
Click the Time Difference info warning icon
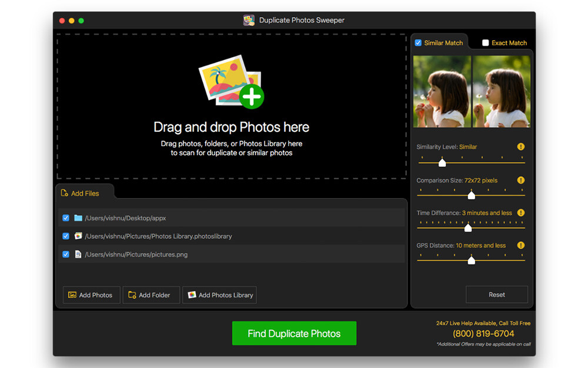[521, 213]
